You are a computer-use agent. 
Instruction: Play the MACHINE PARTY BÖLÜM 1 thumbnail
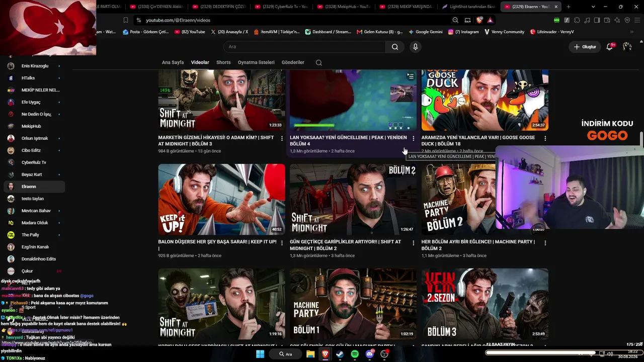(353, 304)
